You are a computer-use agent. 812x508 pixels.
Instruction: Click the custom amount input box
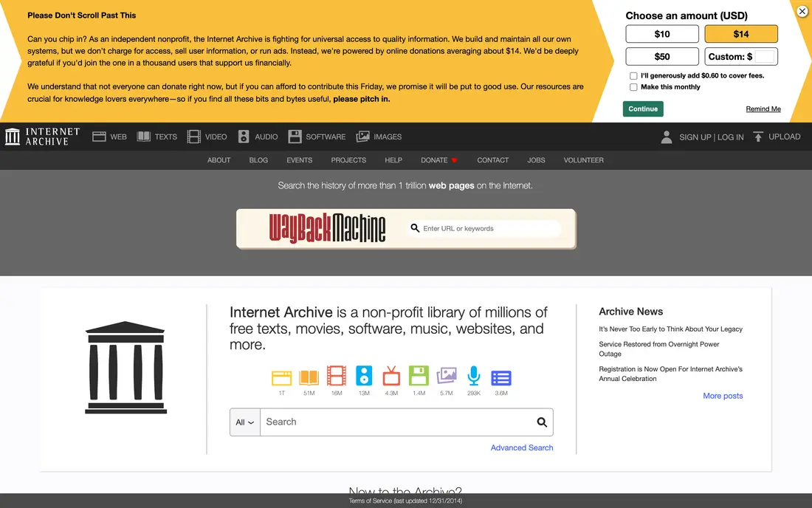pos(764,56)
